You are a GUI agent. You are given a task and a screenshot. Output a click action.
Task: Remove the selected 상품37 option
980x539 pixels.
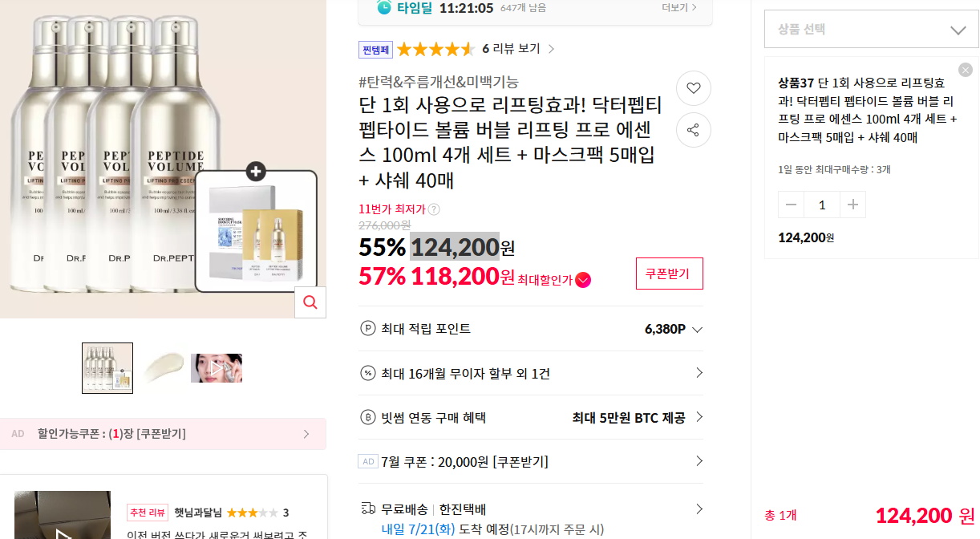(x=966, y=70)
